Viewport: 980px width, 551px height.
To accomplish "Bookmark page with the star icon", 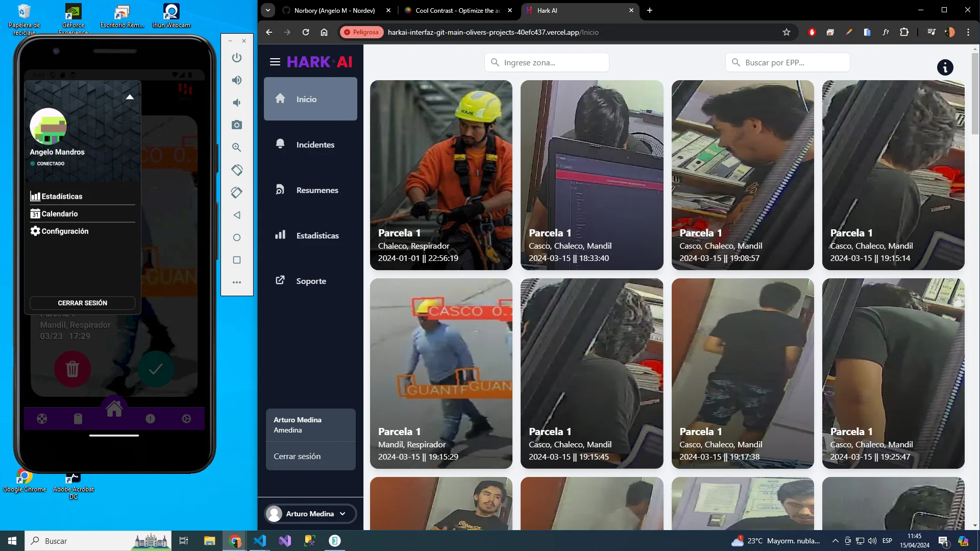I will 787,32.
